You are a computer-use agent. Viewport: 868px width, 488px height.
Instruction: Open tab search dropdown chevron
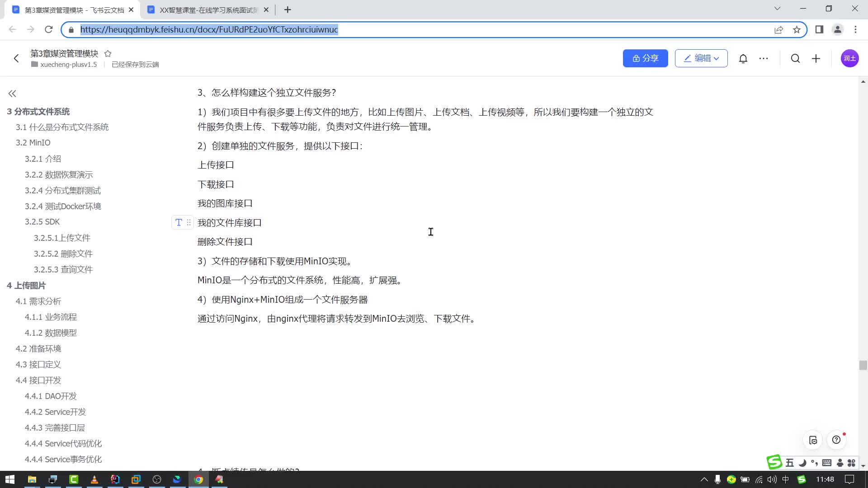[x=778, y=9]
